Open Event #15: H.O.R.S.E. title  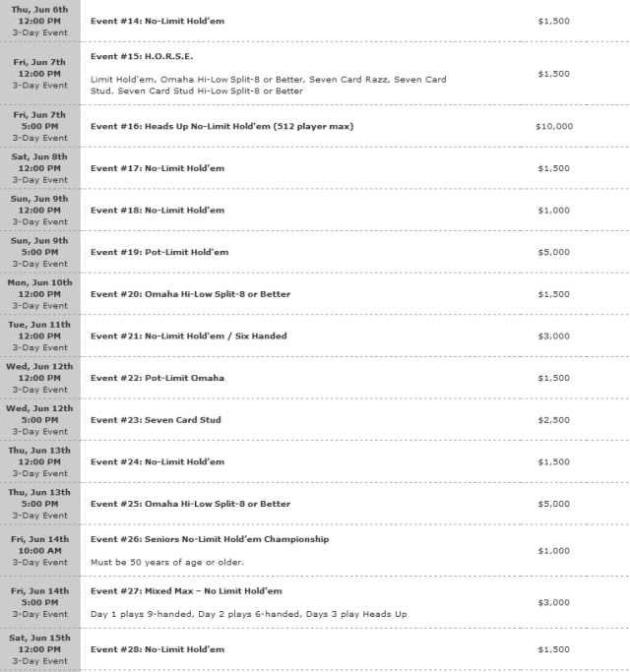(x=142, y=56)
